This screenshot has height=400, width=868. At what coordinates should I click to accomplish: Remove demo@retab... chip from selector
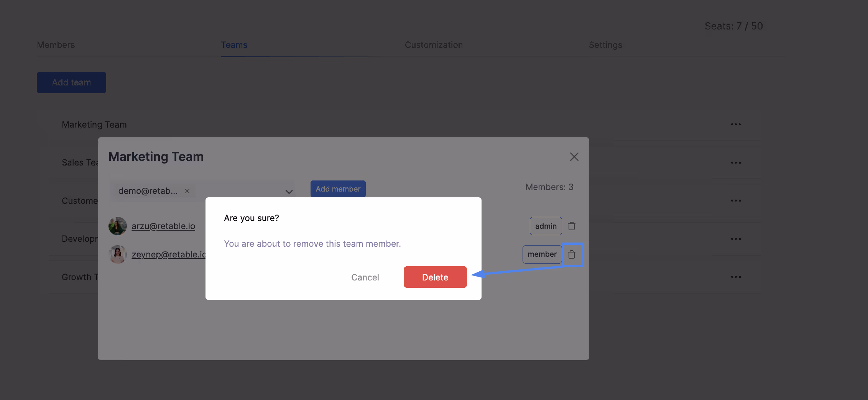point(187,191)
